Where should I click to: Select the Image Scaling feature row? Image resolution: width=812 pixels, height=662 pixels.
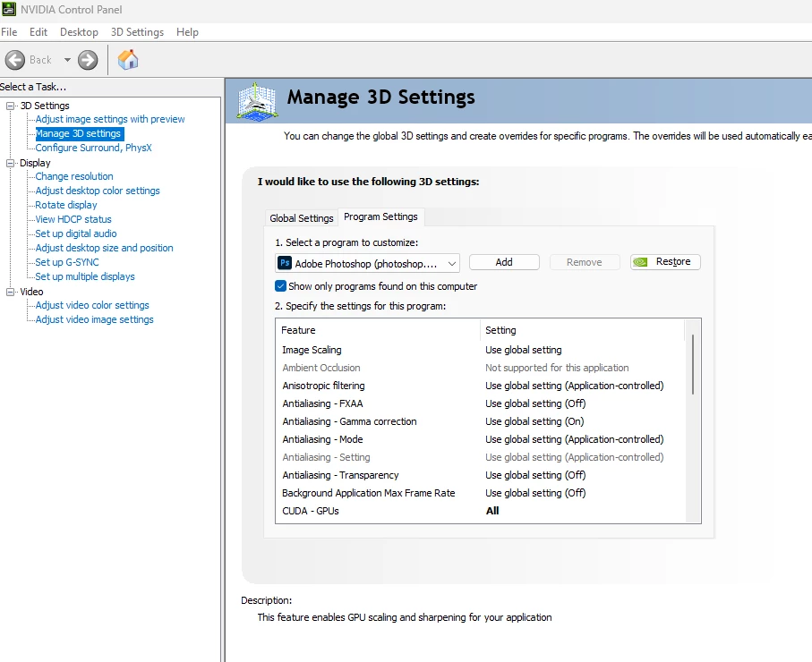[480, 350]
